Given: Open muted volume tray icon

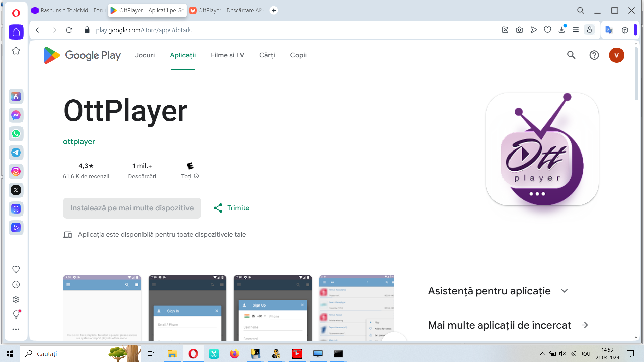Looking at the screenshot, I should click(x=563, y=354).
